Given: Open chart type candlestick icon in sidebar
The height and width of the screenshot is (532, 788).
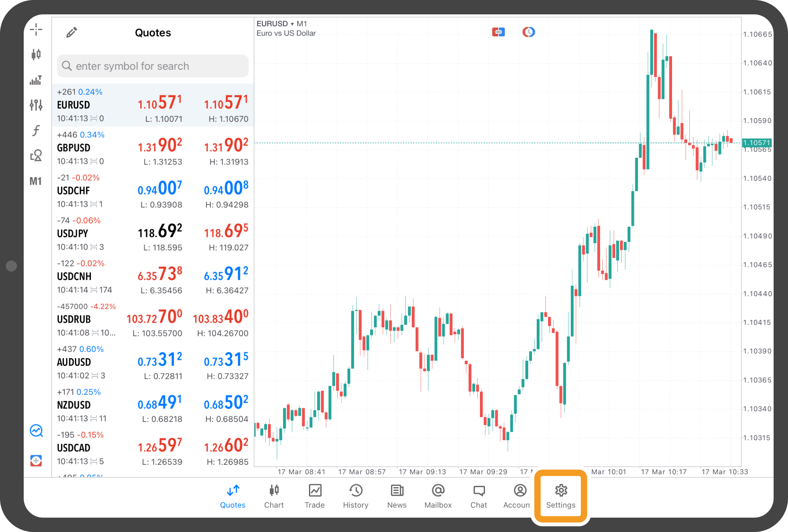Looking at the screenshot, I should point(36,54).
